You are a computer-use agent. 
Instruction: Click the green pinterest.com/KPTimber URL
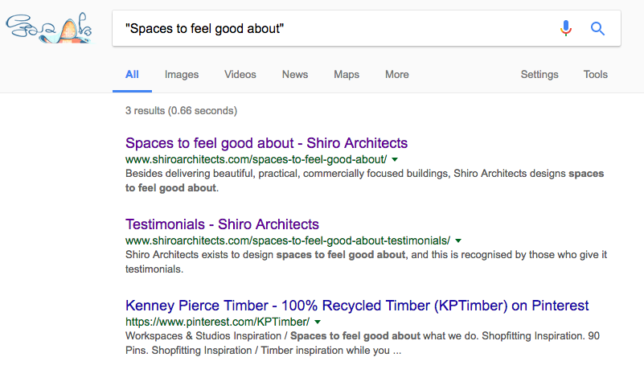pyautogui.click(x=217, y=322)
